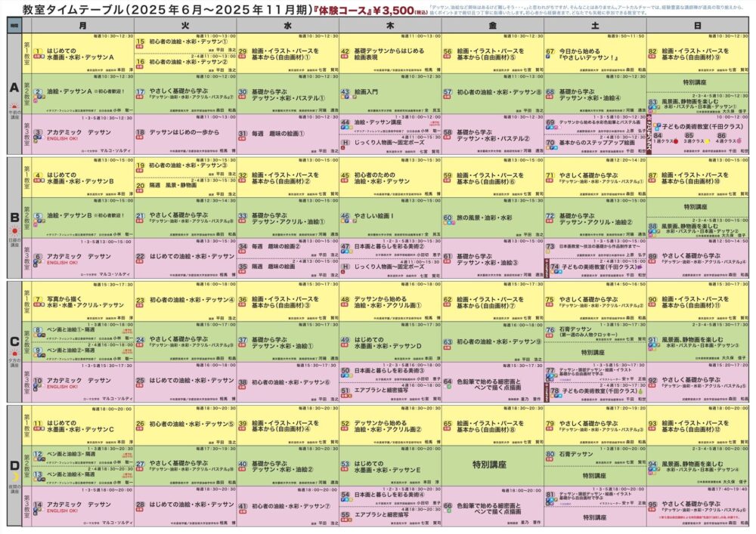Image resolution: width=756 pixels, height=534 pixels.
Task: Select the 水 column header
Action: pos(287,25)
